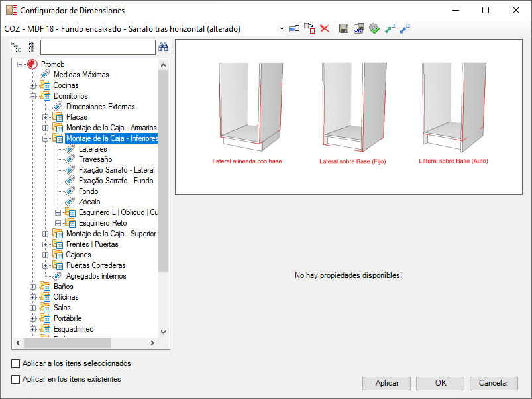Select the Laterales tree item
Viewport: 532px width, 399px height.
93,149
